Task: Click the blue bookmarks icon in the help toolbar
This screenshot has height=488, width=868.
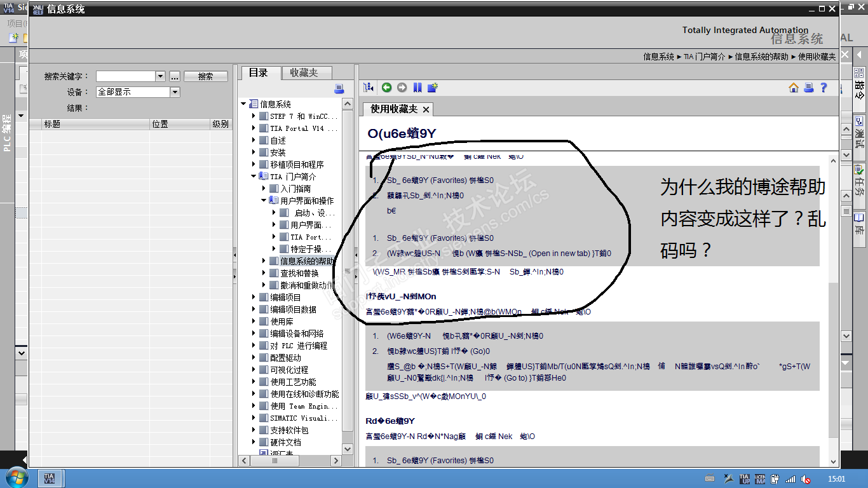Action: 417,88
